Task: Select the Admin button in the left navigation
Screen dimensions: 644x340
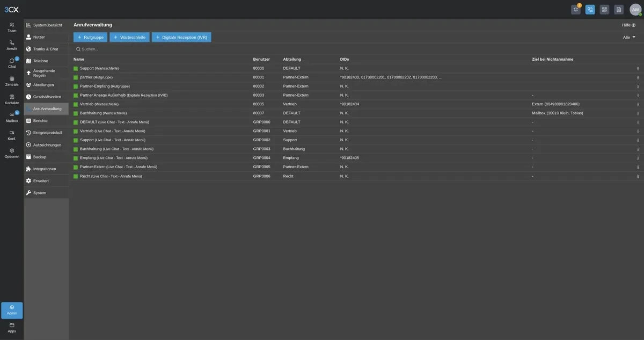Action: click(12, 310)
